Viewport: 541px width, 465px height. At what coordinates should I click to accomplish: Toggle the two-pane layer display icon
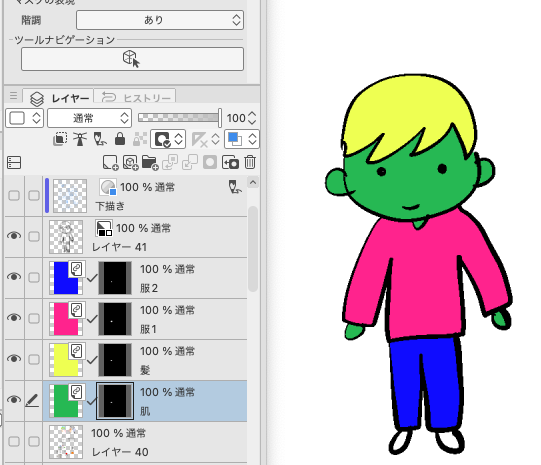pos(14,162)
